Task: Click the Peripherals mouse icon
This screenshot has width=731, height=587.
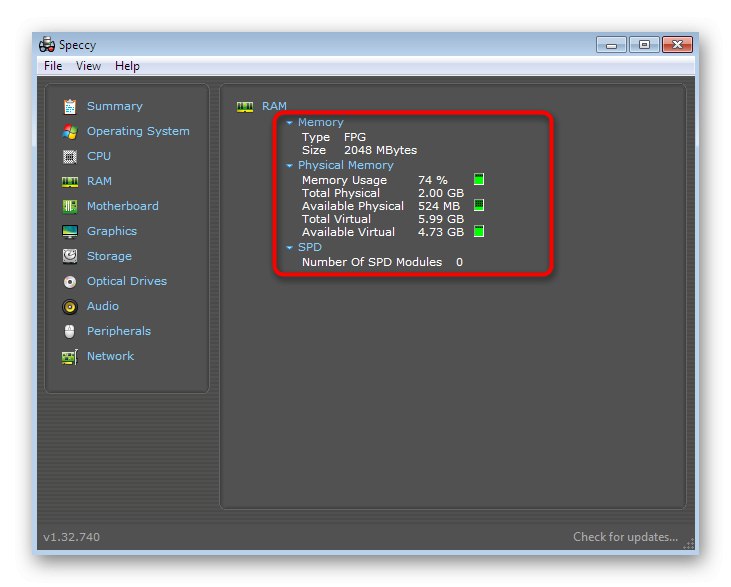Action: [70, 331]
